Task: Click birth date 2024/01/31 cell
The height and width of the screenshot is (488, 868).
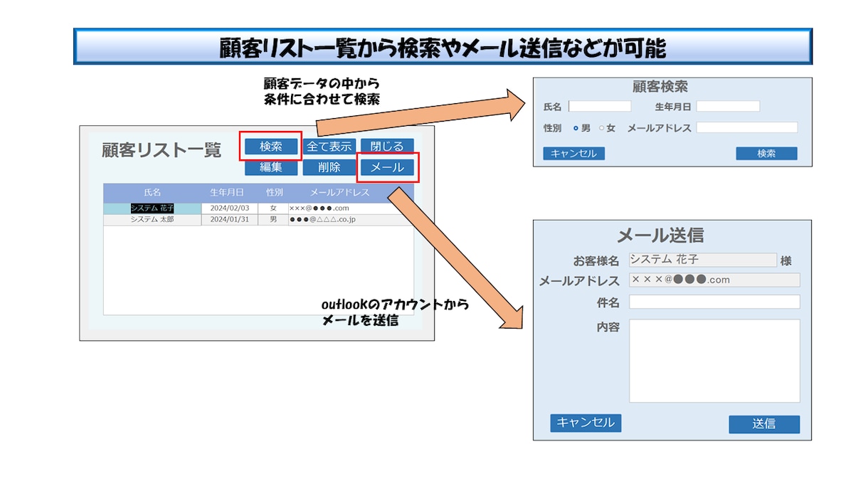Action: point(230,220)
